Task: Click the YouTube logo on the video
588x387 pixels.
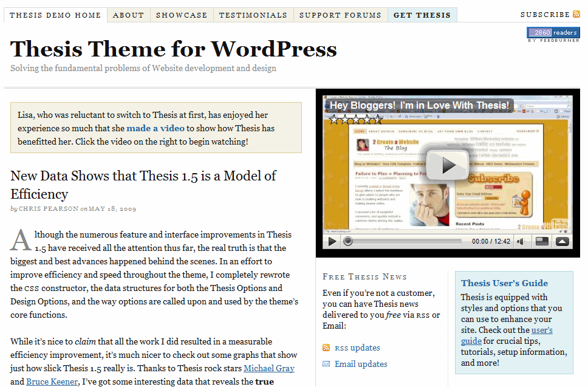Action: [x=555, y=224]
